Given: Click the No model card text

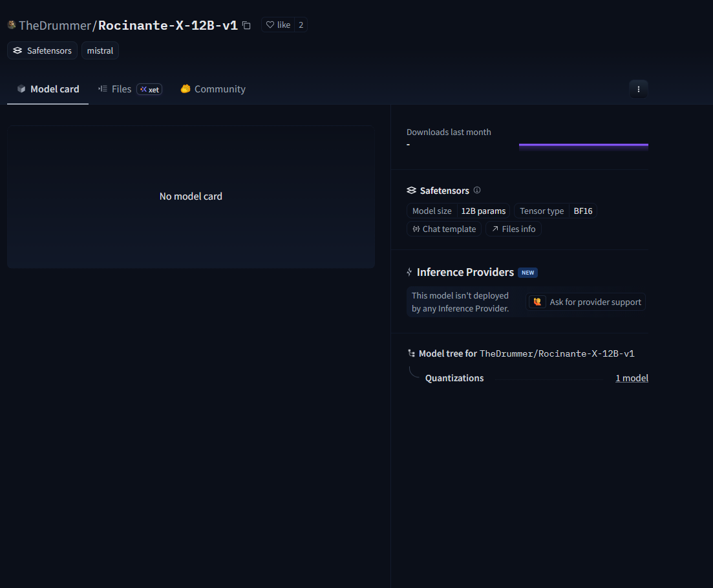Looking at the screenshot, I should 191,196.
